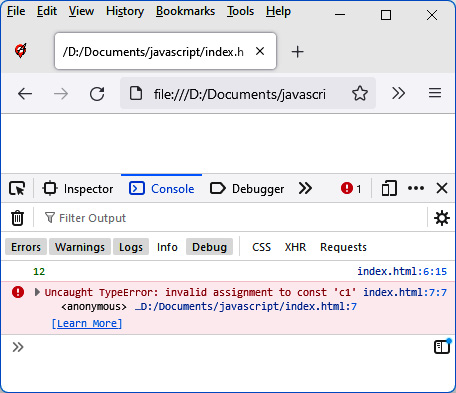Go forward one page
This screenshot has width=456, height=393.
pos(61,94)
